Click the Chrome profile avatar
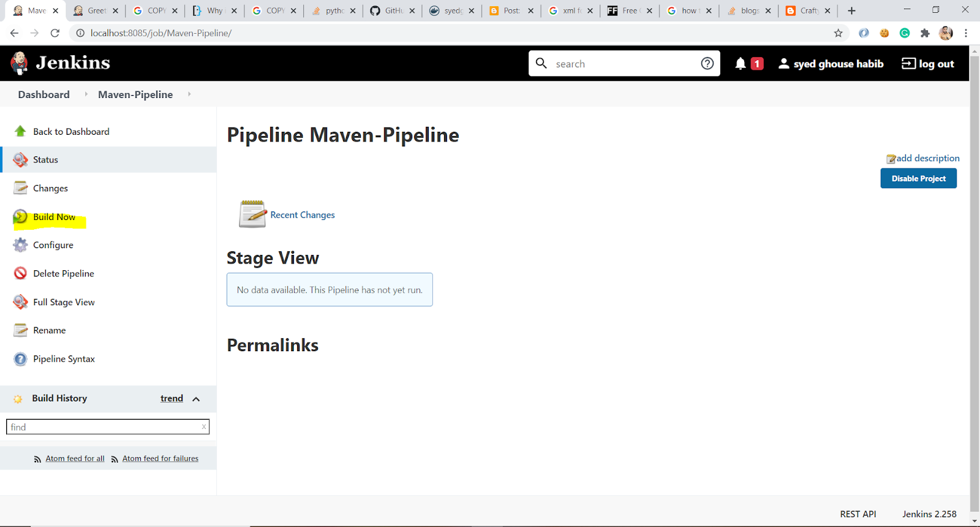 tap(946, 33)
